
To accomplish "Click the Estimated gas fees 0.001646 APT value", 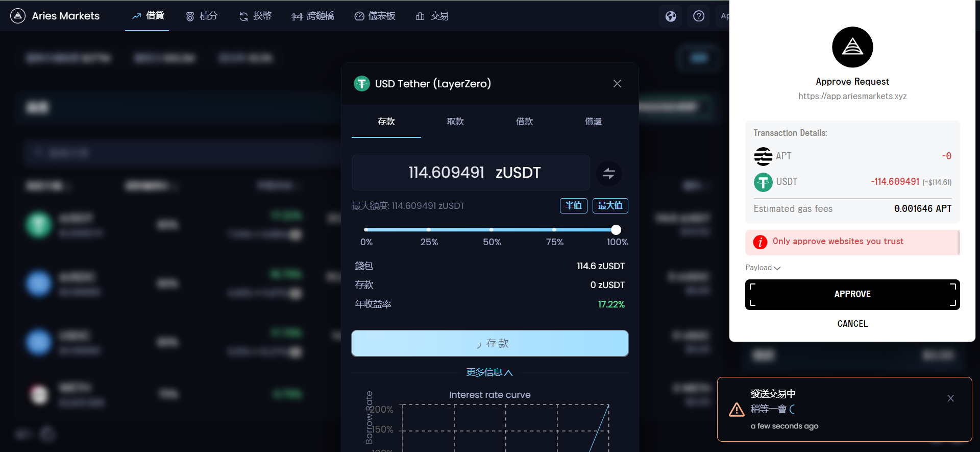I will [923, 208].
